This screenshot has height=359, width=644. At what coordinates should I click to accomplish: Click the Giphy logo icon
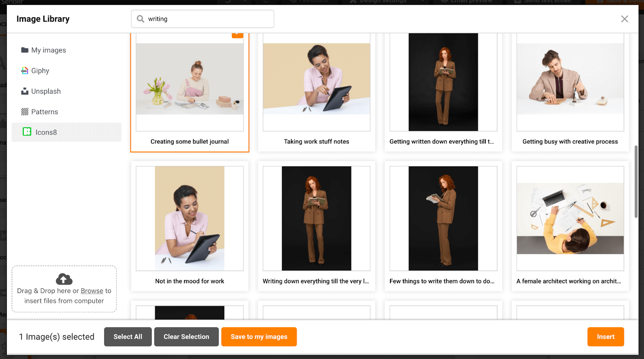coord(25,71)
